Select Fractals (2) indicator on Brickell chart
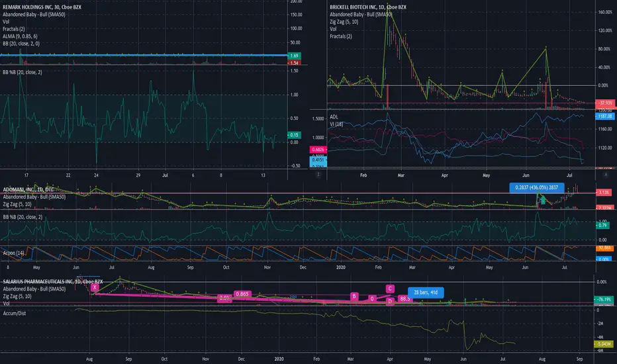The width and height of the screenshot is (617, 364). pos(341,36)
